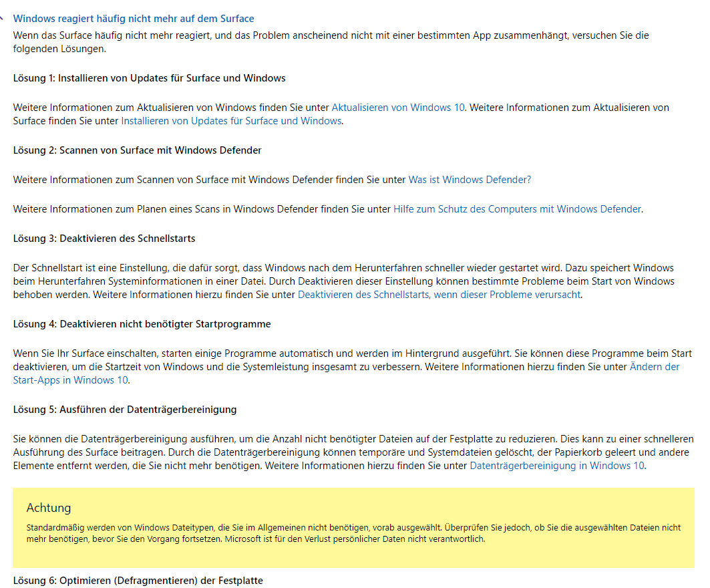Image resolution: width=710 pixels, height=588 pixels.
Task: Click heading 'Lösung 6: Optimieren (Defragmentieren) der Festplatte'
Action: click(x=138, y=581)
